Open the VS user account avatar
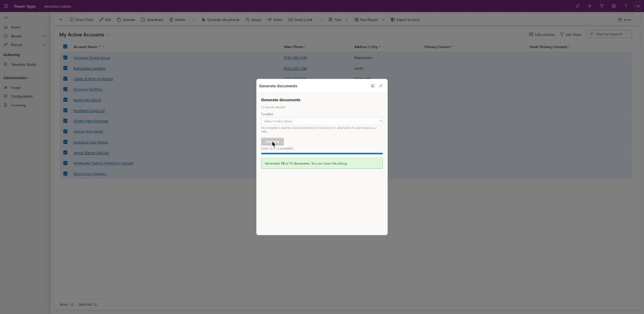Screen dimensions: 644x314 click(637, 6)
